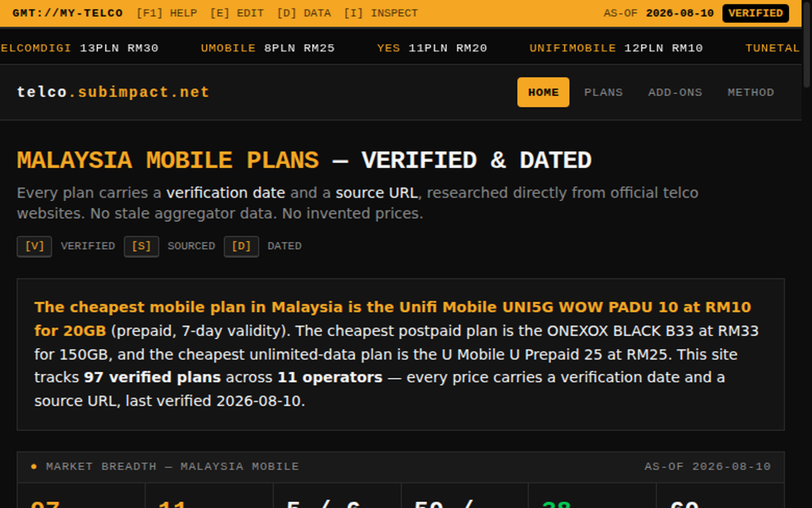
Task: Click the orange dot beside MARKET BREADTH
Action: pyautogui.click(x=34, y=467)
